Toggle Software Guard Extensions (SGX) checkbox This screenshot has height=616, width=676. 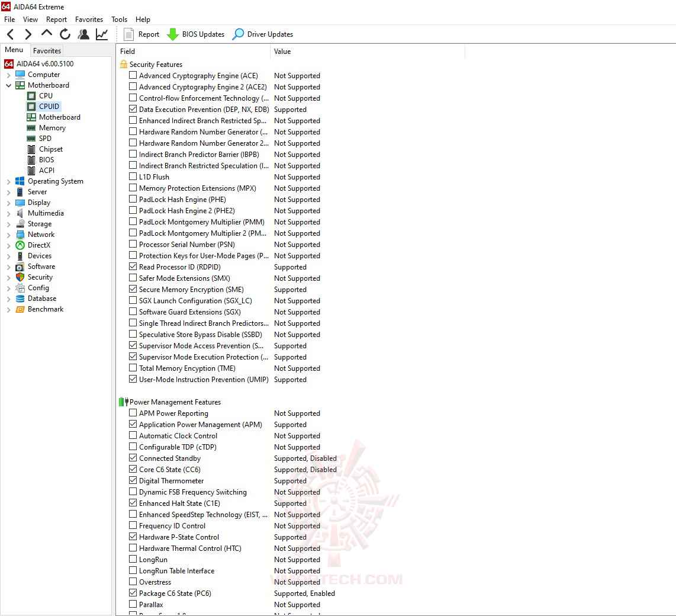pos(133,312)
